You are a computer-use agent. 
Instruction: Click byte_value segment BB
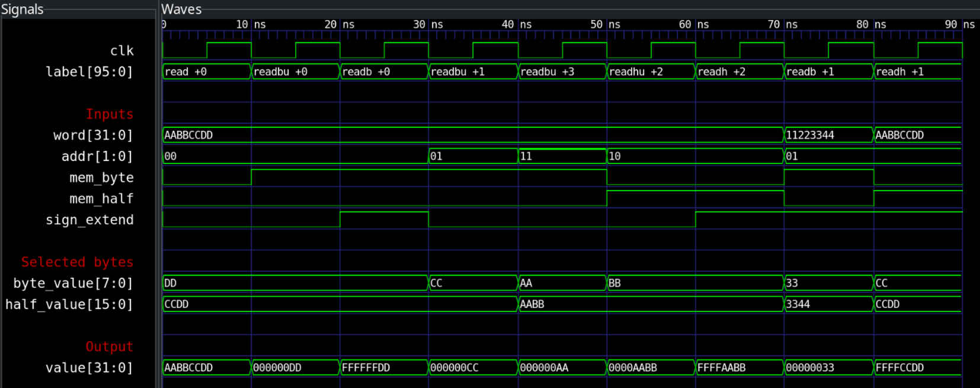coord(695,283)
